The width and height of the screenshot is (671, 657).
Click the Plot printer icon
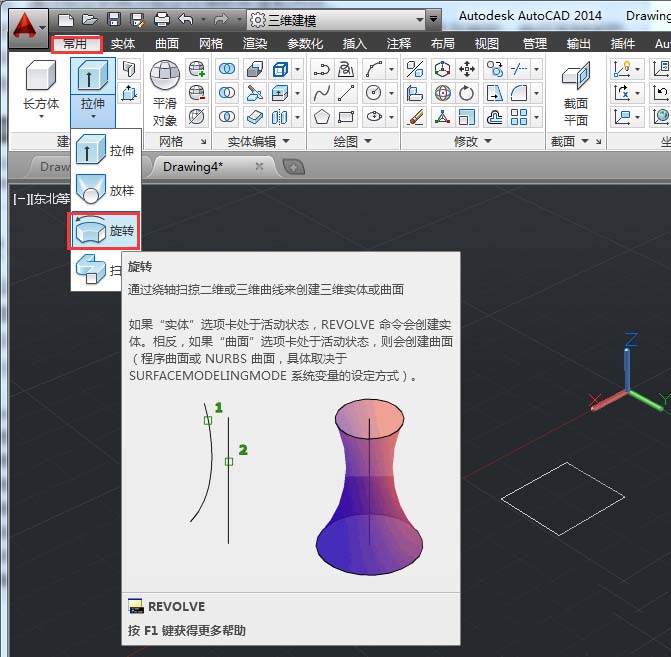pyautogui.click(x=162, y=20)
